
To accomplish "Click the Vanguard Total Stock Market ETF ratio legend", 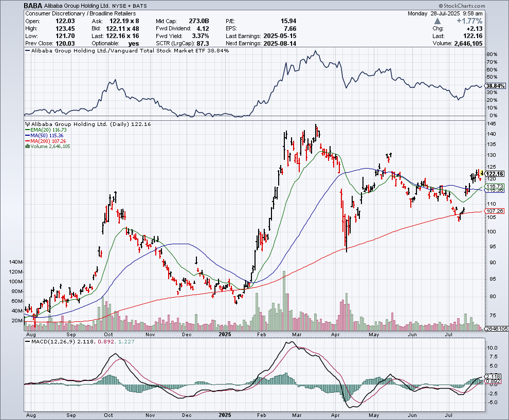I will tap(127, 50).
